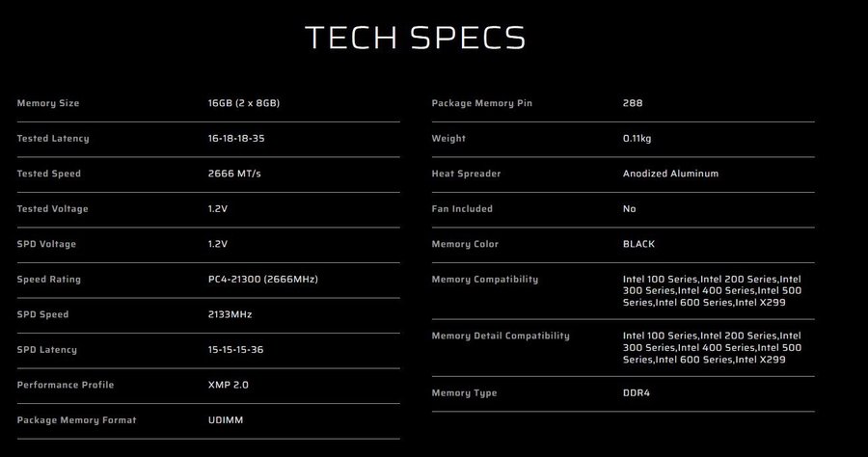
Task: Select the 15-15-15-36 SPD latency value
Action: click(x=236, y=350)
